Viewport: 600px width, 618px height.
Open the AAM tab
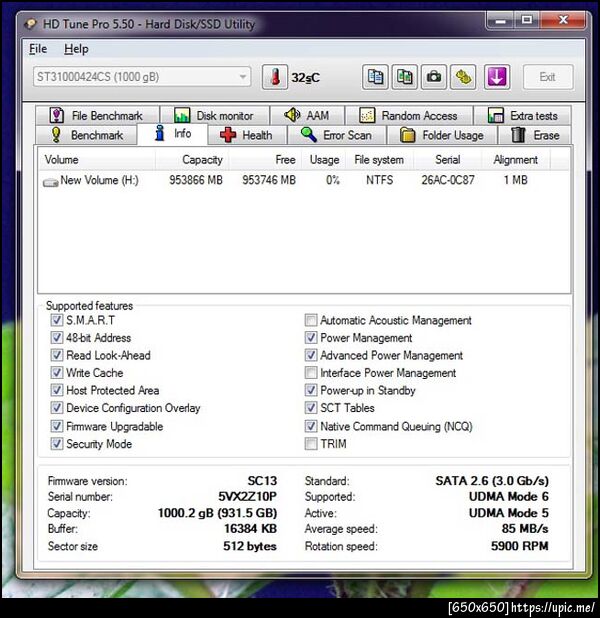pyautogui.click(x=307, y=115)
